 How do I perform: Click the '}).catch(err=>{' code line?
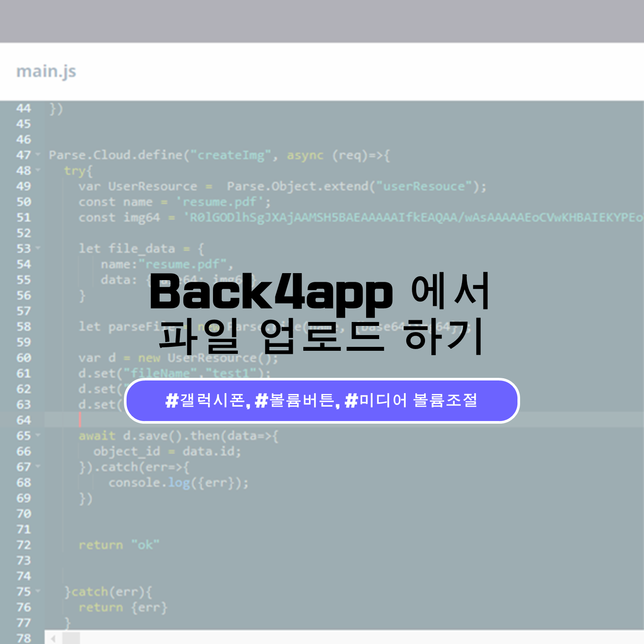pos(134,467)
